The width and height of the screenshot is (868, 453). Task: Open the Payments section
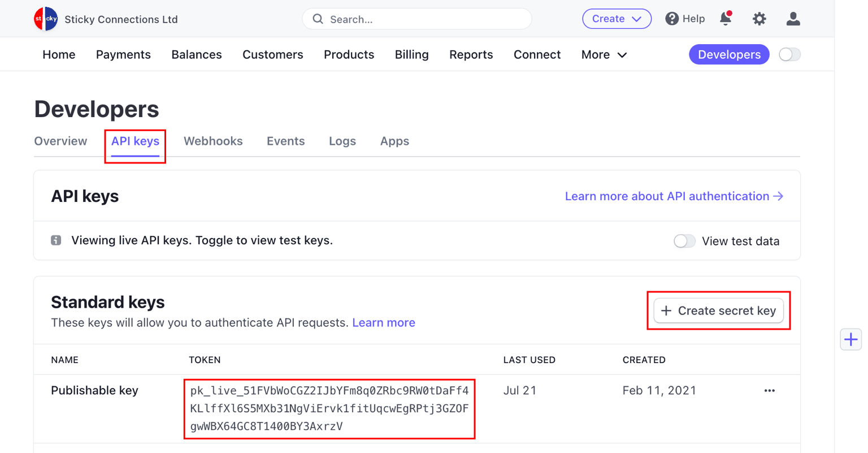pos(123,55)
